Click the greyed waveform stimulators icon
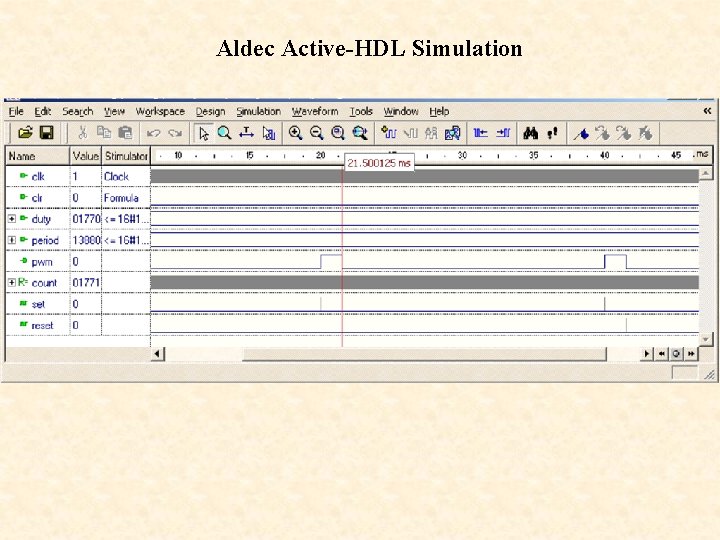 tap(410, 133)
